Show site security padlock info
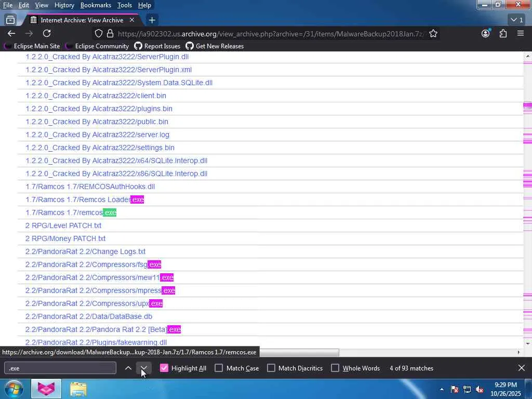This screenshot has width=532, height=399. [110, 34]
